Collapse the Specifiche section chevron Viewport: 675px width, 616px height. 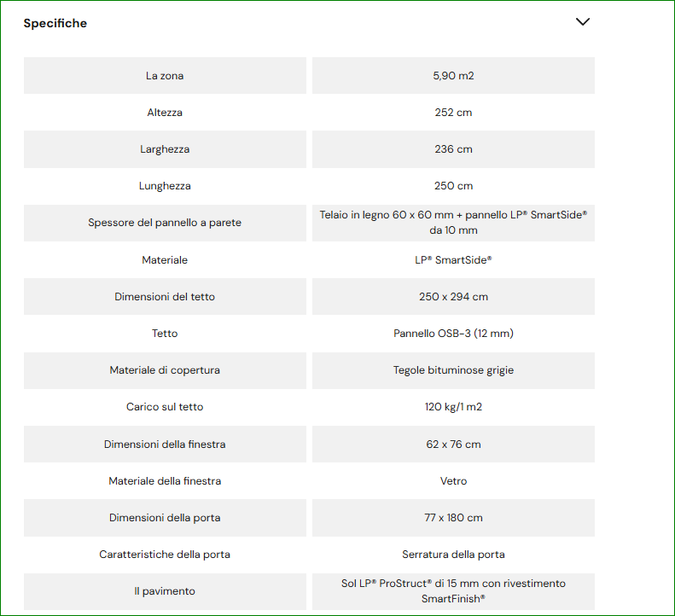tap(583, 22)
